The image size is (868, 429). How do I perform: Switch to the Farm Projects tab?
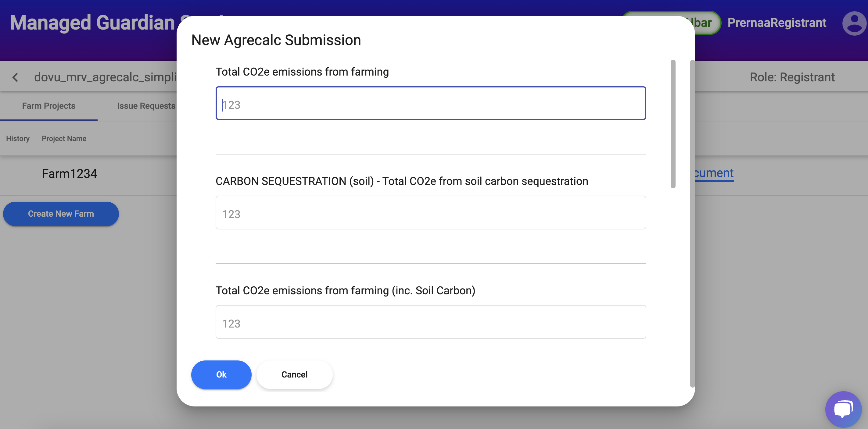click(48, 106)
